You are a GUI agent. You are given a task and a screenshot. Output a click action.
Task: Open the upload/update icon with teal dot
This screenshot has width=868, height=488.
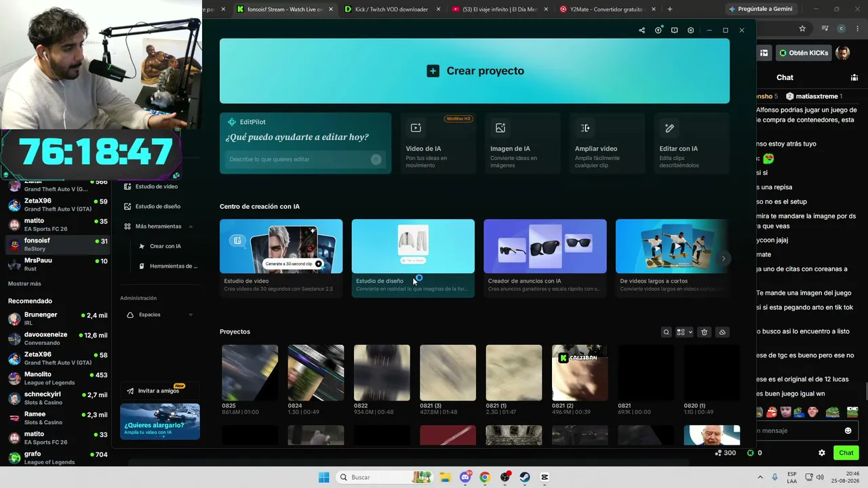click(x=658, y=30)
